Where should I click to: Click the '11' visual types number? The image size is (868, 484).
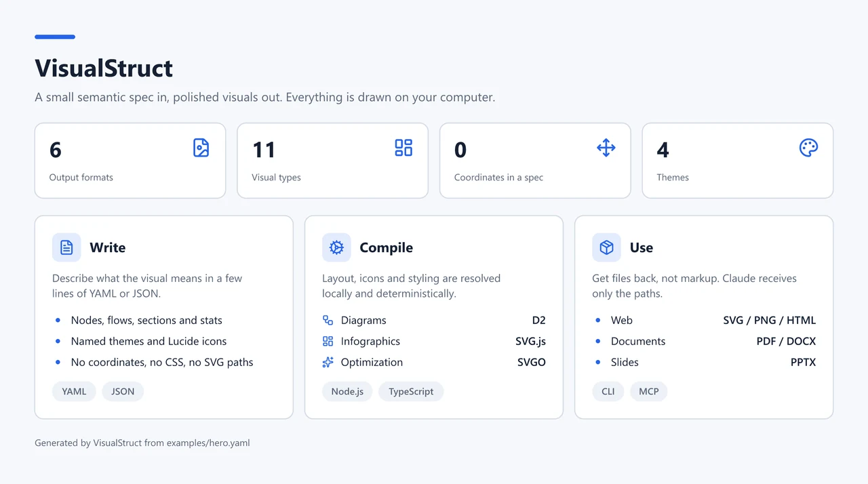click(264, 150)
